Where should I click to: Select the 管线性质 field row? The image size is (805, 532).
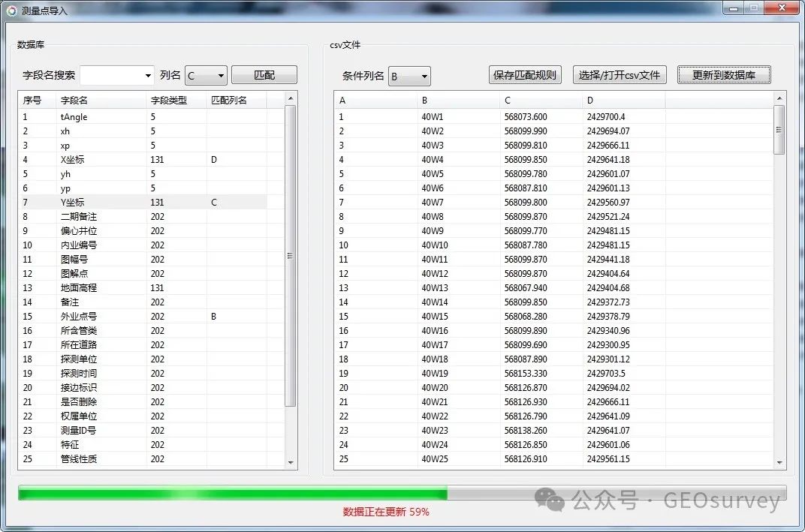click(x=143, y=459)
